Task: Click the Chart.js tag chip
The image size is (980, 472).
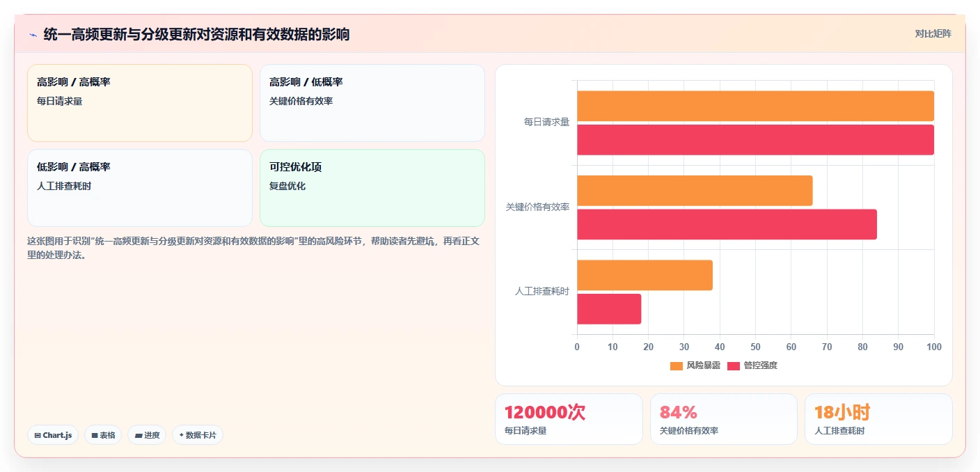Action: pyautogui.click(x=53, y=435)
